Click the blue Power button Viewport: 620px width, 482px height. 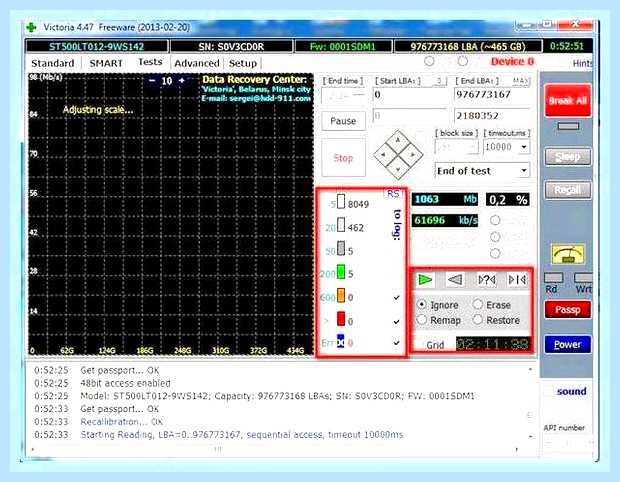pyautogui.click(x=568, y=344)
